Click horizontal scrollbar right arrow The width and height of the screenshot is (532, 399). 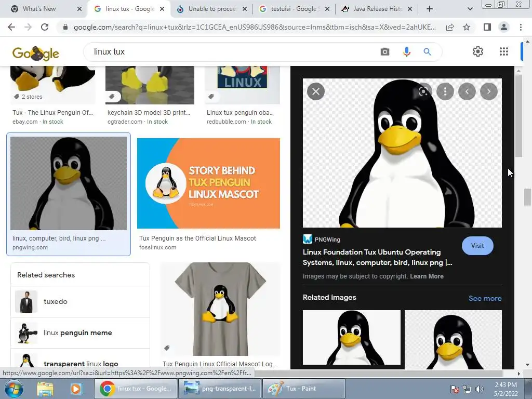tap(518, 374)
